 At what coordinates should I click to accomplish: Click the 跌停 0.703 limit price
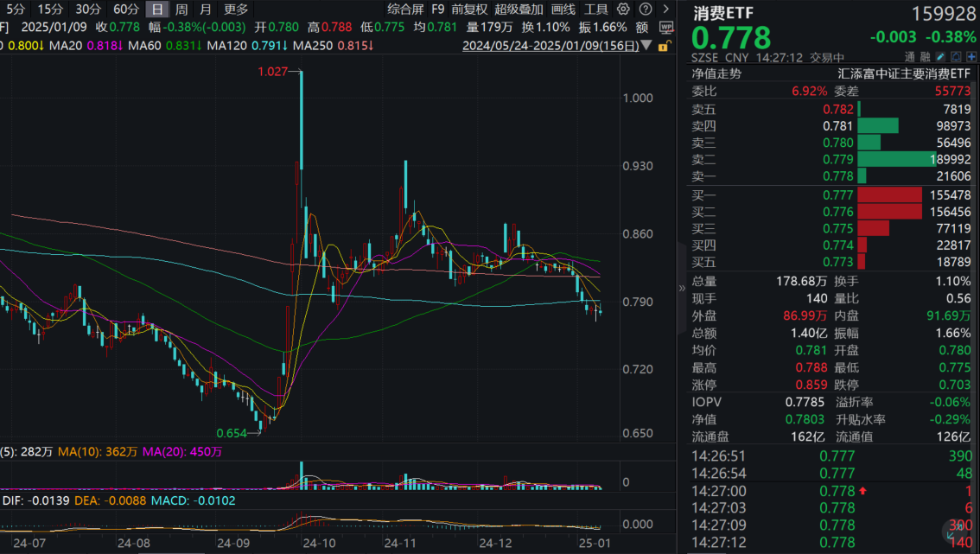point(955,385)
